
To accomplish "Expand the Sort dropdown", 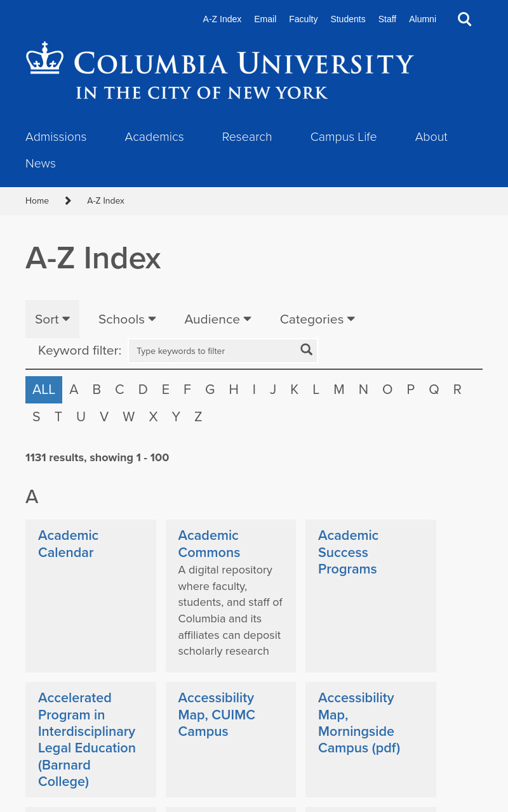I will pos(52,319).
